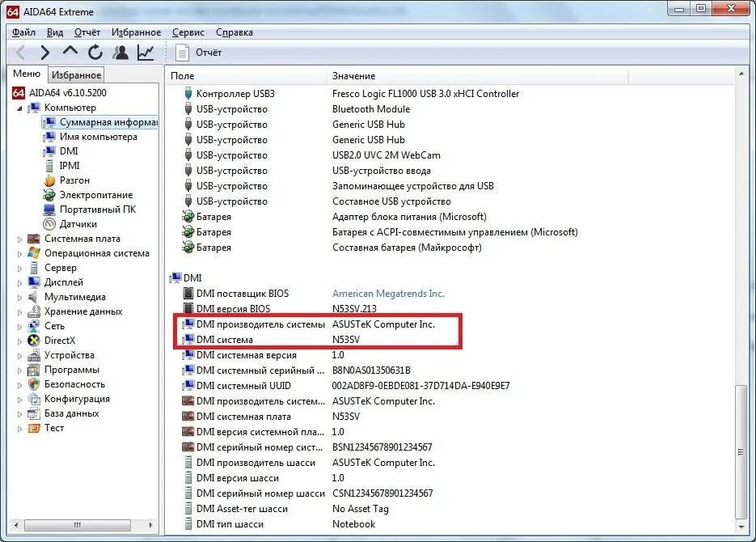Click the DirectX icon in tree
The width and height of the screenshot is (756, 542).
tap(34, 341)
